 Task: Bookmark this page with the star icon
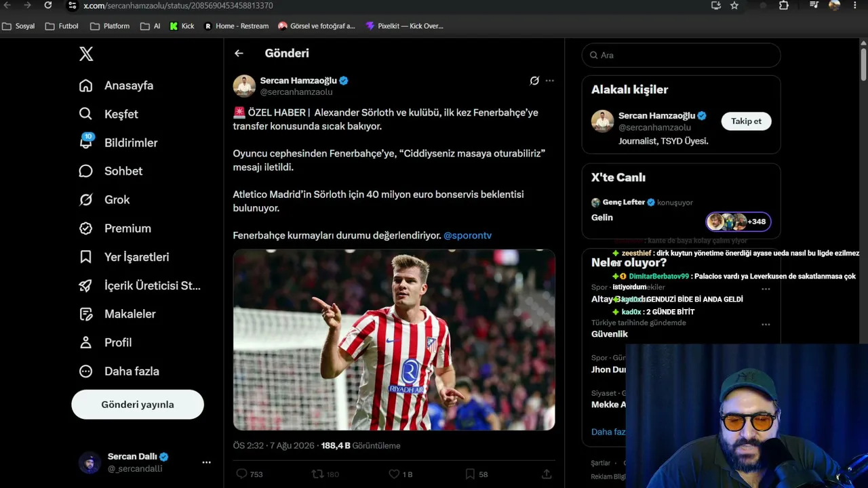pyautogui.click(x=734, y=5)
